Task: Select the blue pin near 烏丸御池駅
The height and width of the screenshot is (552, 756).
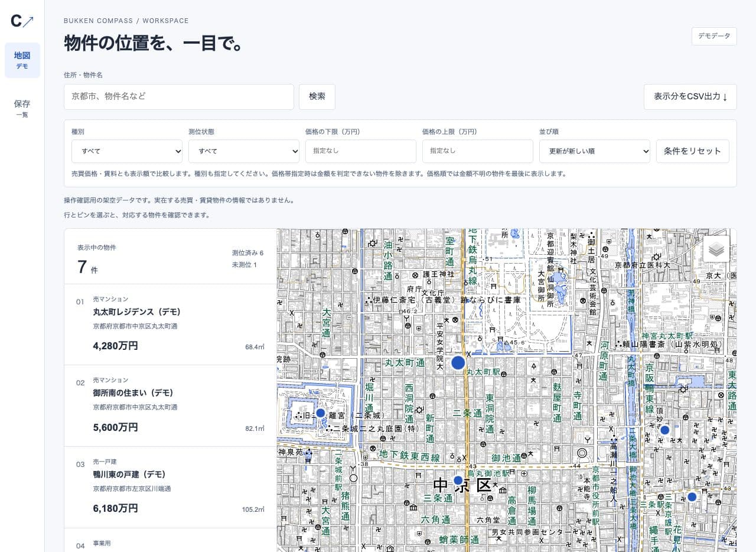Action: point(458,480)
